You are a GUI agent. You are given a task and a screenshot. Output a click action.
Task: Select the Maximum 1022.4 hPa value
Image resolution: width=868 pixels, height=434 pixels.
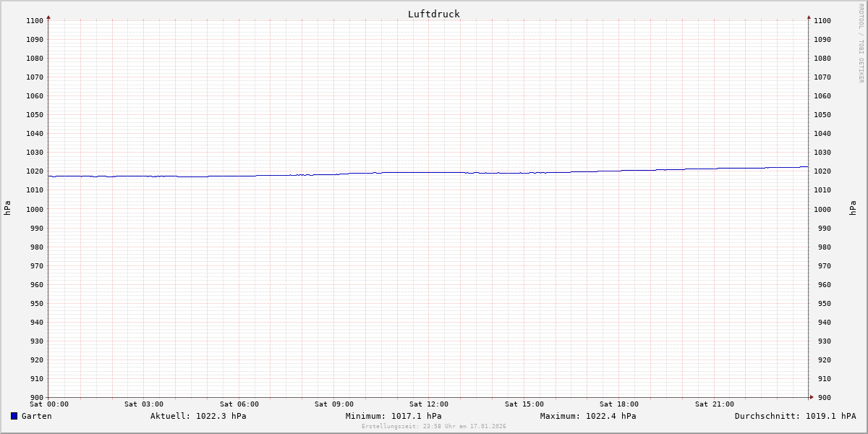pos(588,416)
